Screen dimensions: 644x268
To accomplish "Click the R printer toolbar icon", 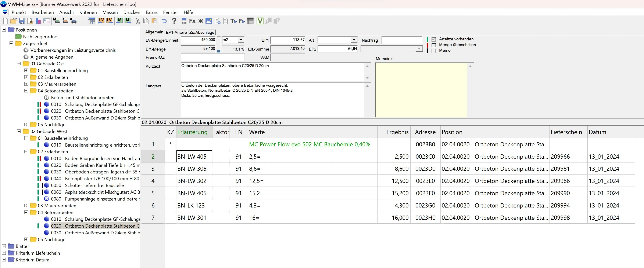I will point(65,21).
